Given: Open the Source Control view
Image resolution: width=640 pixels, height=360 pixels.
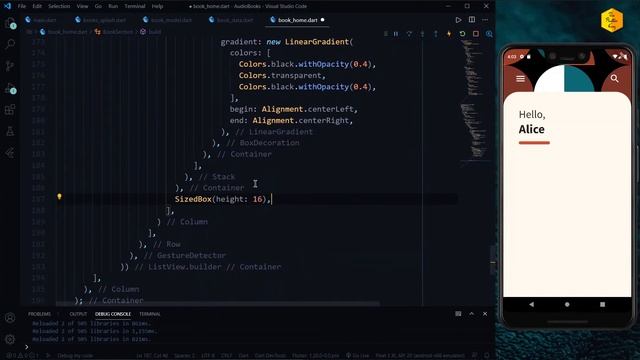Looking at the screenshot, I should [x=10, y=66].
